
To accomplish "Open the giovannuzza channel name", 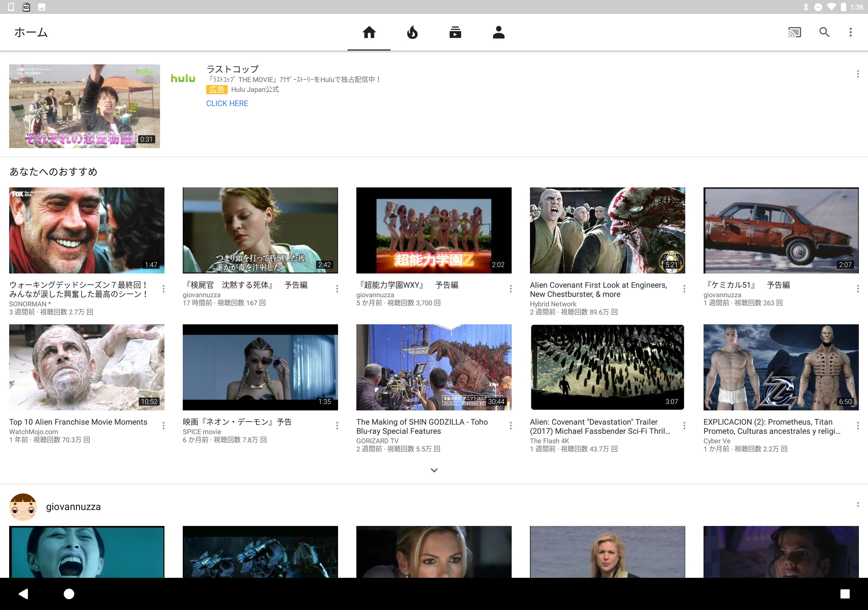I will point(73,507).
